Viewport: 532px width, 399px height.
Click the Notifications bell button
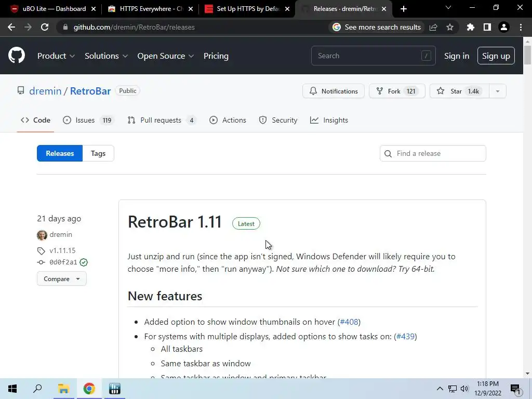point(334,91)
